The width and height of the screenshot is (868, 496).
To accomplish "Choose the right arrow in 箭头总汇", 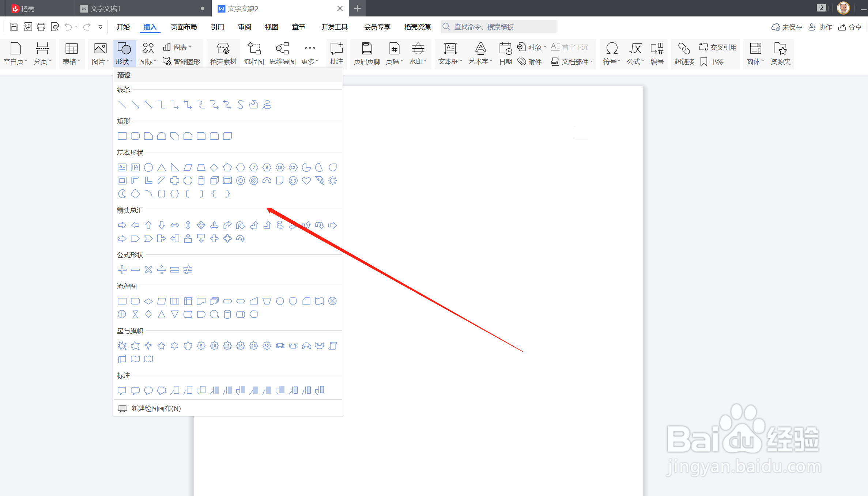I will click(x=122, y=225).
